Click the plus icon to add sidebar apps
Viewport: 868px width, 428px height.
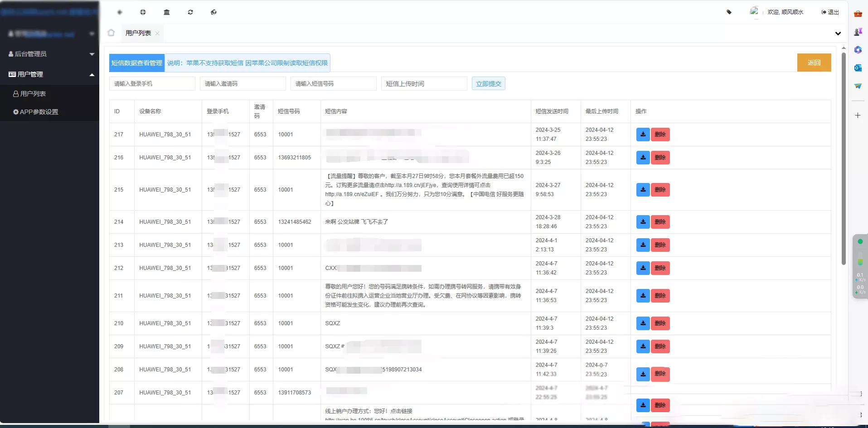coord(858,115)
